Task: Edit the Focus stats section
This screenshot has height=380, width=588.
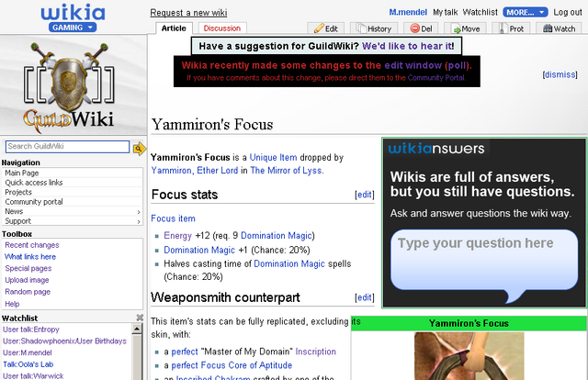Action: click(x=365, y=195)
